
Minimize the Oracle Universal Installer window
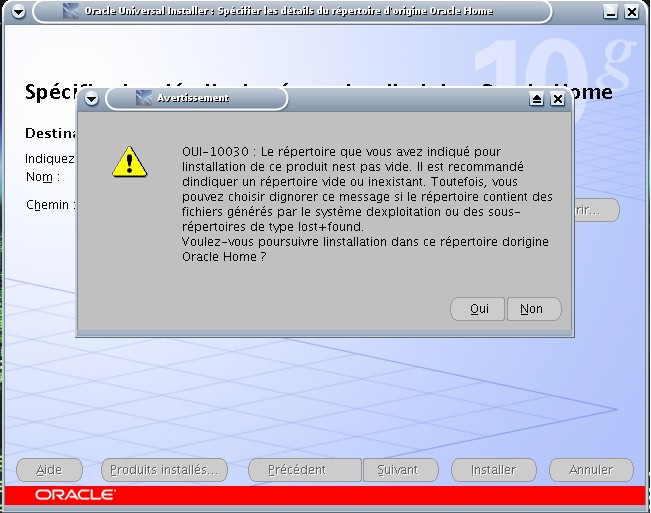(610, 12)
